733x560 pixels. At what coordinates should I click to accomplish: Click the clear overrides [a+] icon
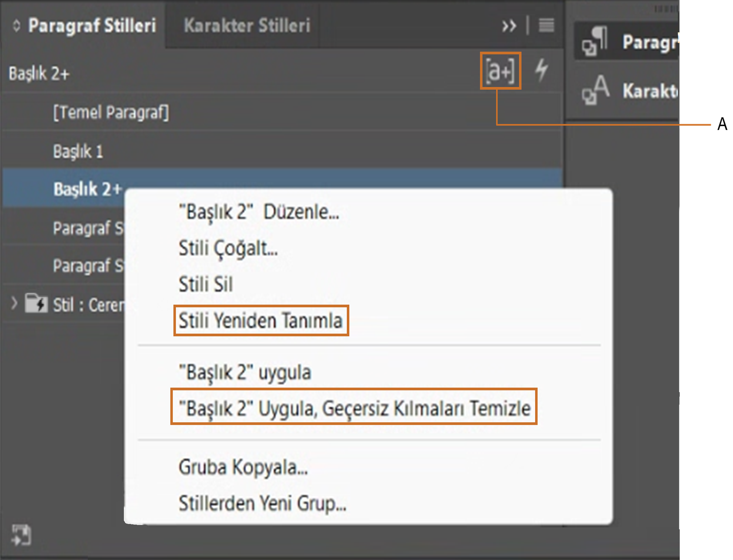coord(500,71)
